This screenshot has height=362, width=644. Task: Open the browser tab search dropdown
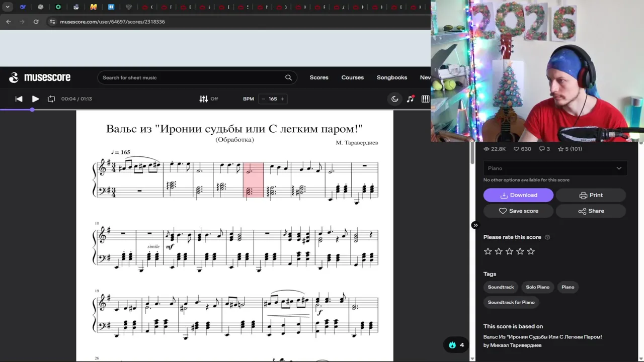coord(8,7)
